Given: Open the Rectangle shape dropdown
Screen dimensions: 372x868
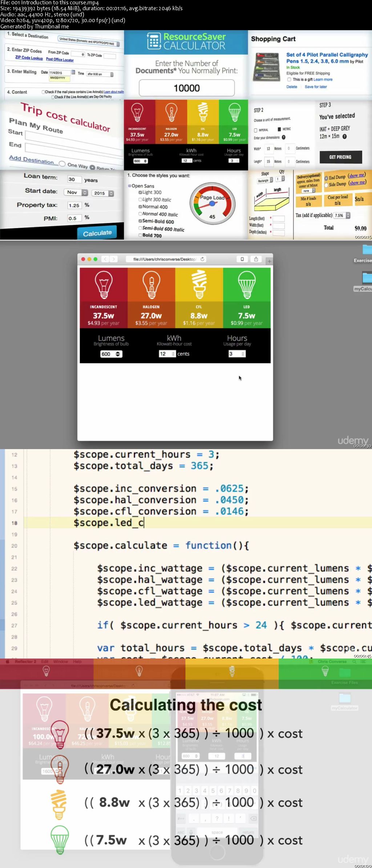Looking at the screenshot, I should pyautogui.click(x=265, y=180).
